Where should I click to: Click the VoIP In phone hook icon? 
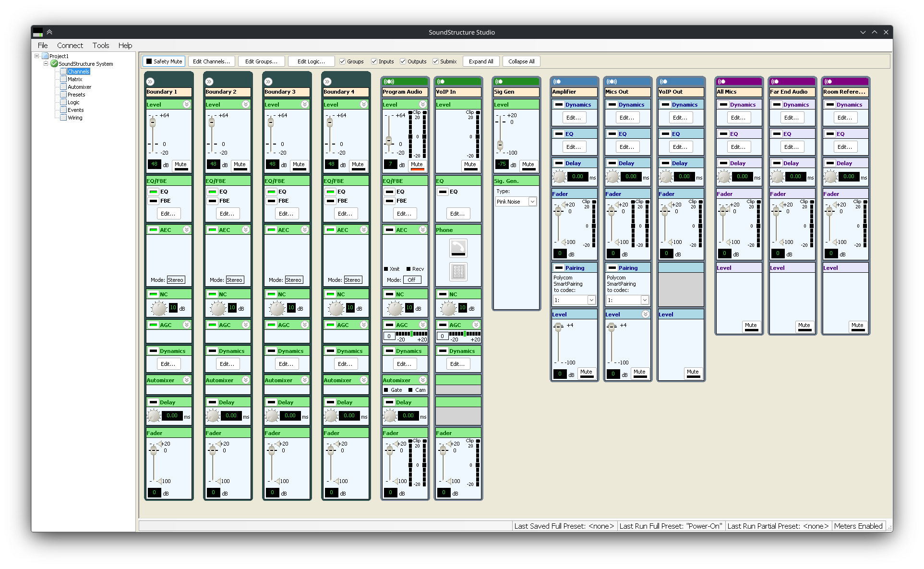(458, 248)
